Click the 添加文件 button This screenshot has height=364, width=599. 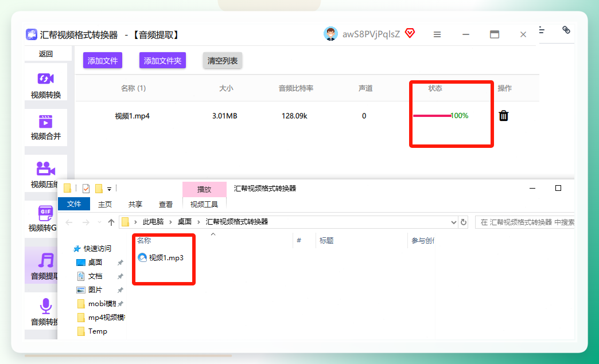[103, 60]
